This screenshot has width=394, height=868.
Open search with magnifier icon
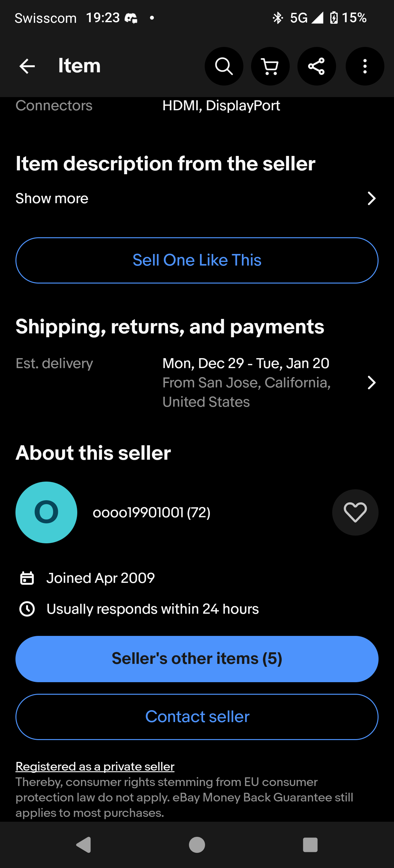[x=224, y=66]
